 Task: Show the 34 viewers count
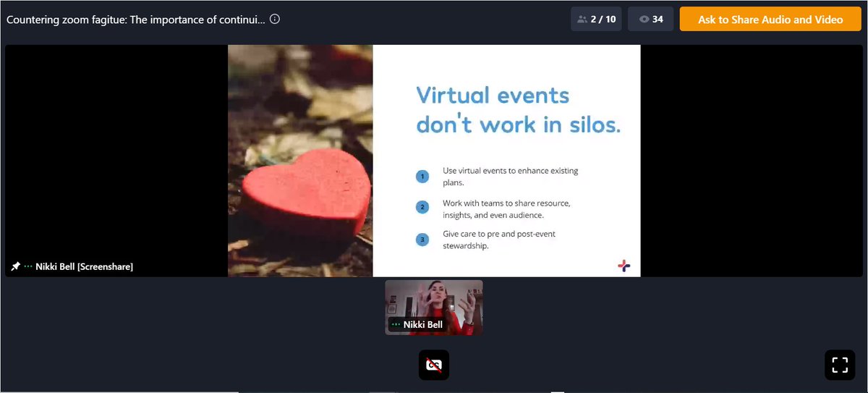(x=651, y=20)
